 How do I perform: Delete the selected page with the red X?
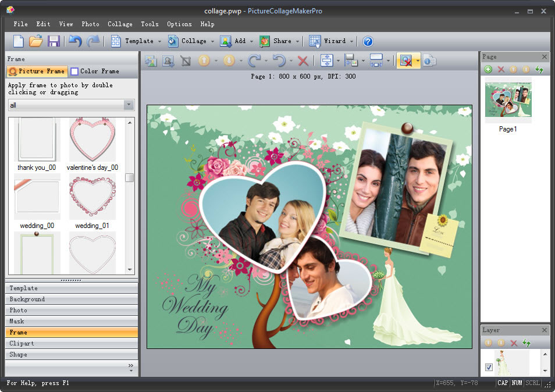pos(500,69)
